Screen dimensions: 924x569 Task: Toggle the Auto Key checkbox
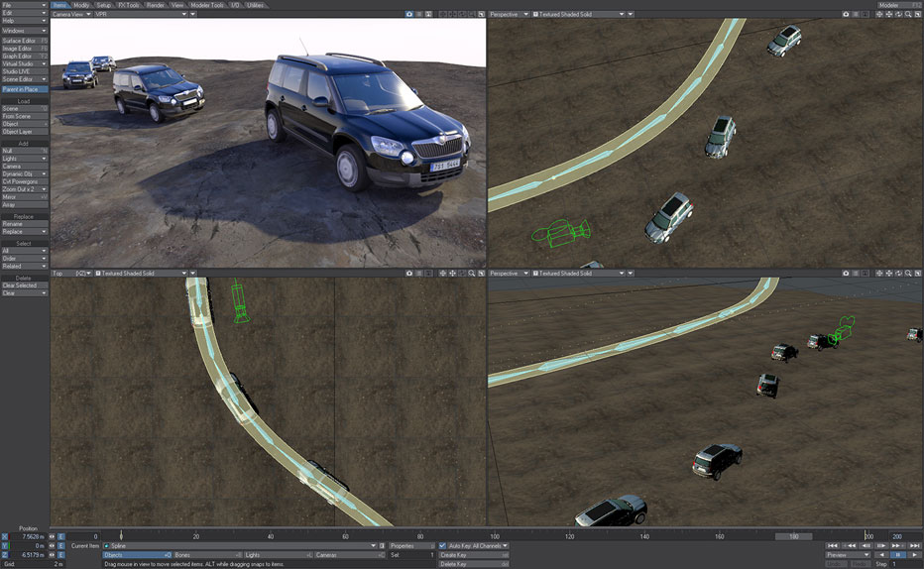pyautogui.click(x=442, y=546)
